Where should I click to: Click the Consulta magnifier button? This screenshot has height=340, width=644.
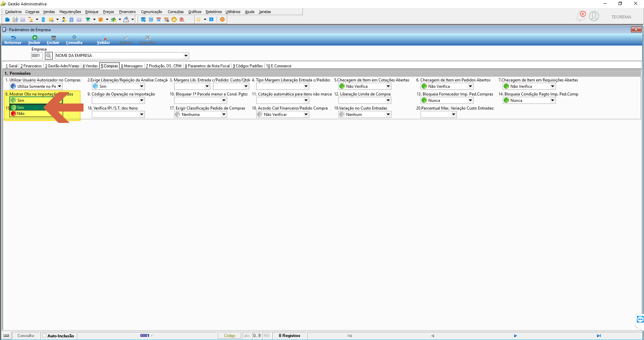pos(74,40)
